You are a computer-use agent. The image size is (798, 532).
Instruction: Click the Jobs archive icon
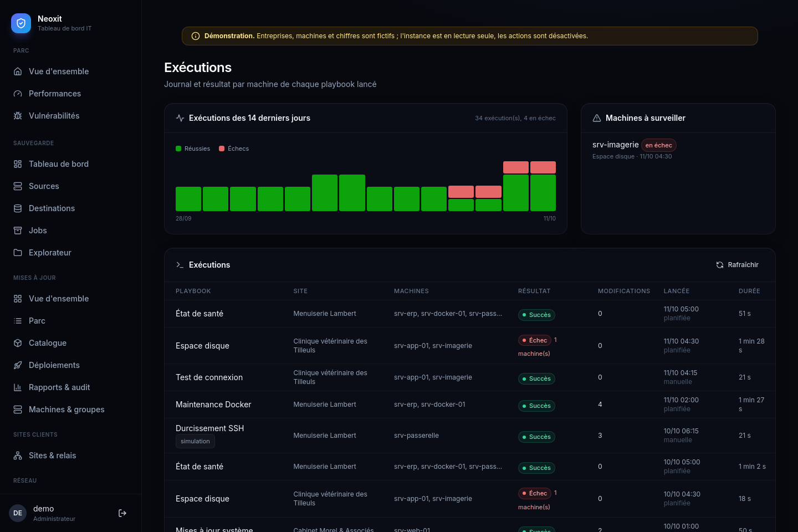(x=18, y=231)
